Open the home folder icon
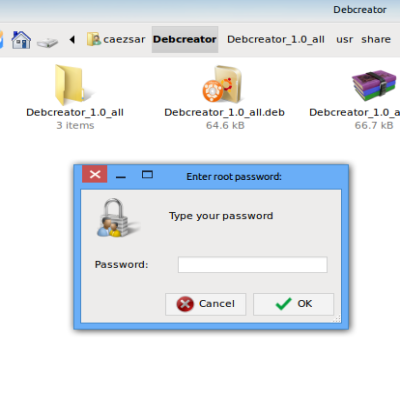Image resolution: width=400 pixels, height=400 pixels. pyautogui.click(x=21, y=40)
